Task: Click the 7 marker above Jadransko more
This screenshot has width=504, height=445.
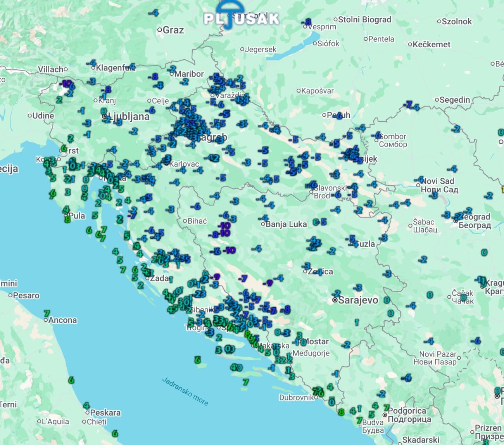Action: (x=246, y=382)
